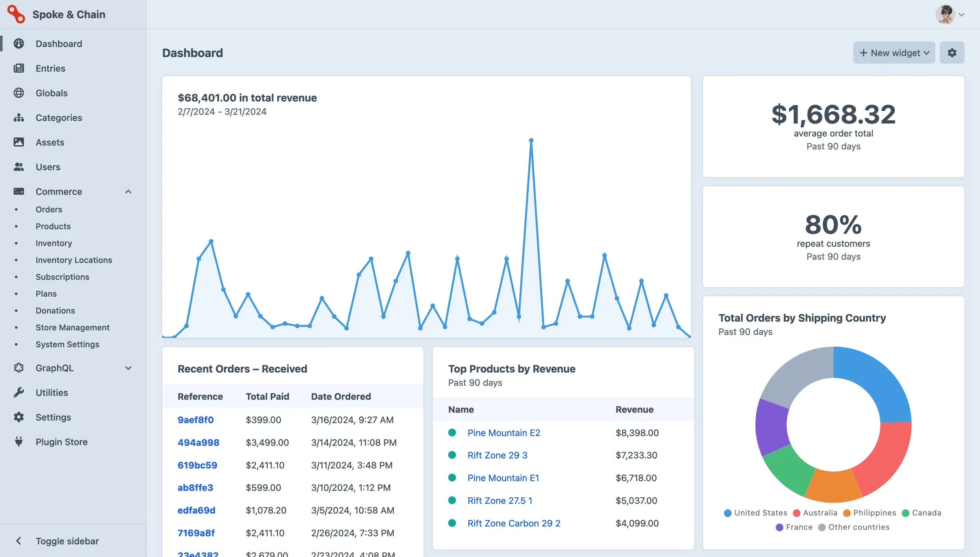Click the revenue spike point on the chart
Screen dimensions: 980x557
(531, 140)
